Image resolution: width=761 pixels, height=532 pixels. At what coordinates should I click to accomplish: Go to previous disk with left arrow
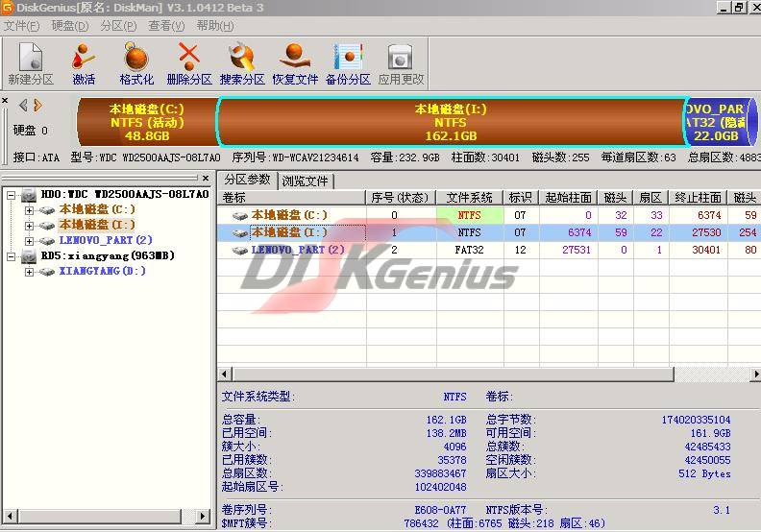tap(23, 105)
